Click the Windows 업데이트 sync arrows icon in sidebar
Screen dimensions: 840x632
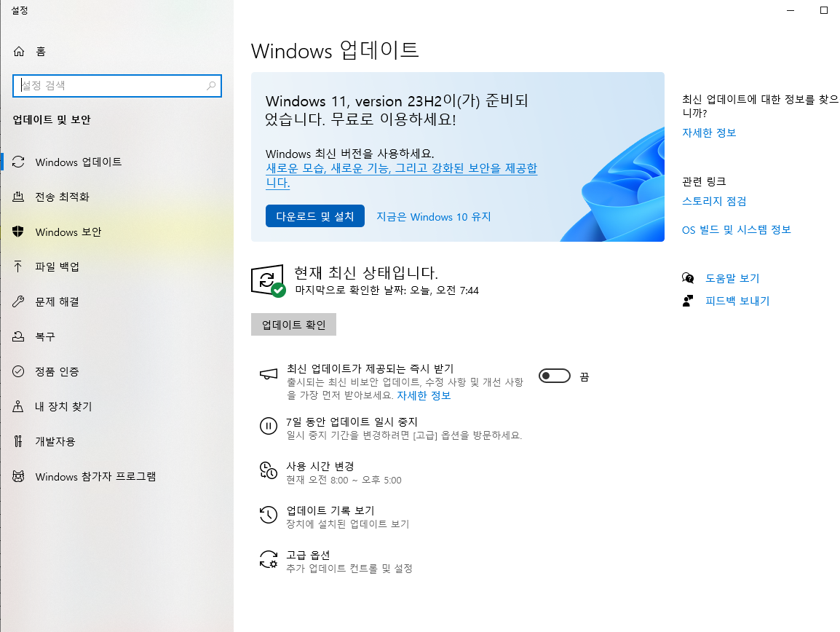tap(18, 162)
